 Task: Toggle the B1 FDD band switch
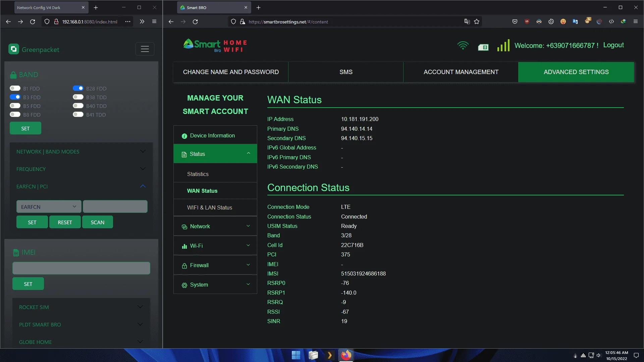coord(15,88)
